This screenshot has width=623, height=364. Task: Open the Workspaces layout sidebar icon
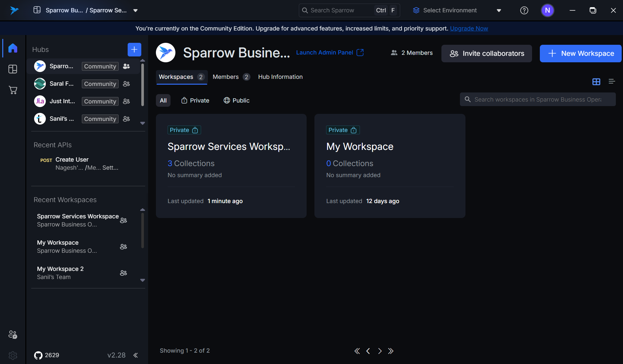[x=13, y=69]
